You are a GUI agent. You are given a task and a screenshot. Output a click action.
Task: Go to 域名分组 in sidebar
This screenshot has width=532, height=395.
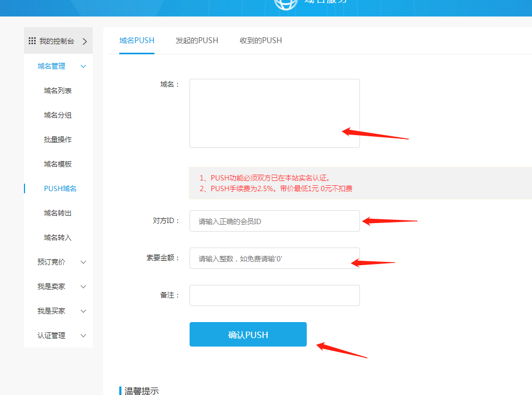click(x=58, y=115)
